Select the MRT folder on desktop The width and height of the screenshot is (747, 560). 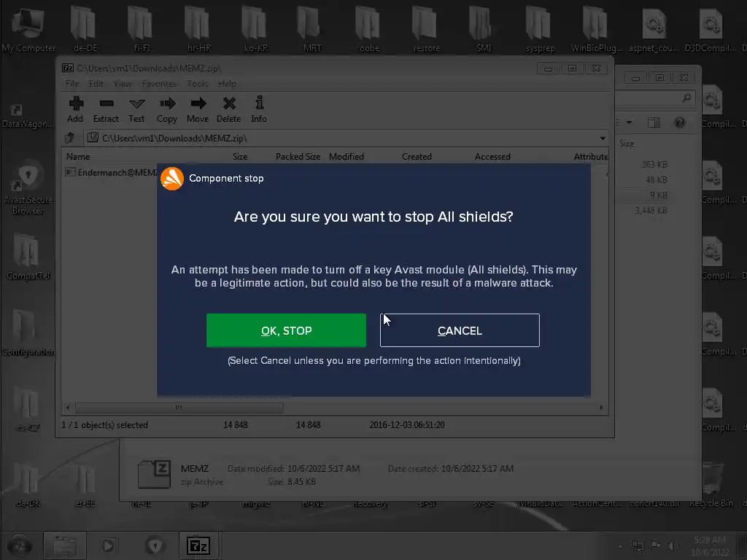(312, 29)
